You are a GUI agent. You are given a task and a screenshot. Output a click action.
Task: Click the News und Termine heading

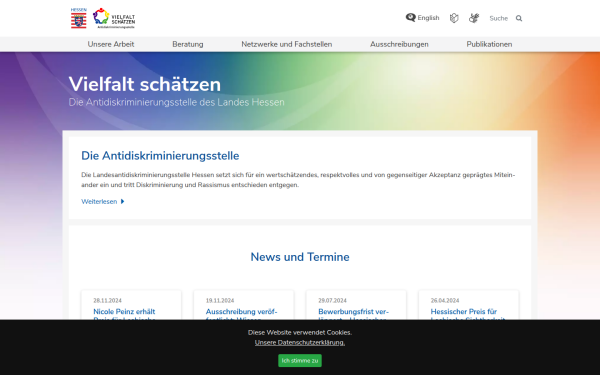point(300,257)
